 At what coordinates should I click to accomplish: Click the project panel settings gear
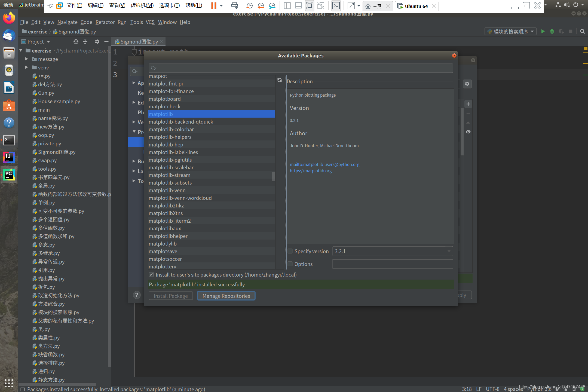point(97,42)
